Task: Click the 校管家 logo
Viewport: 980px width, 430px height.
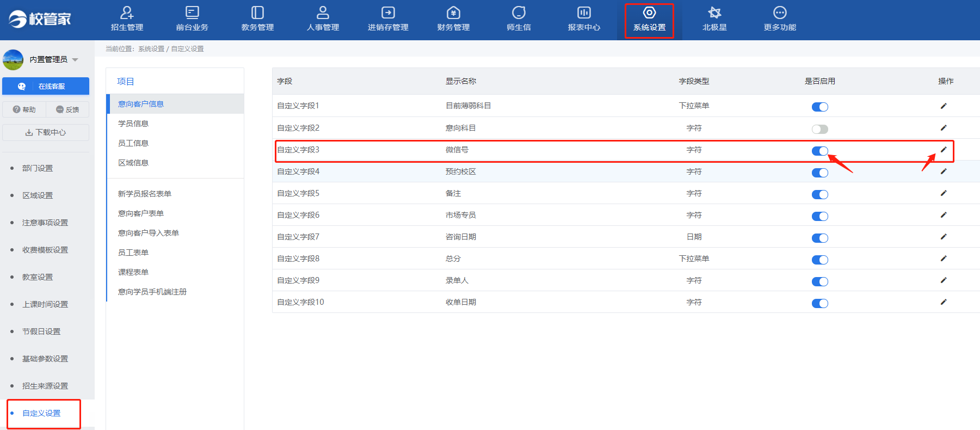Action: pos(40,19)
